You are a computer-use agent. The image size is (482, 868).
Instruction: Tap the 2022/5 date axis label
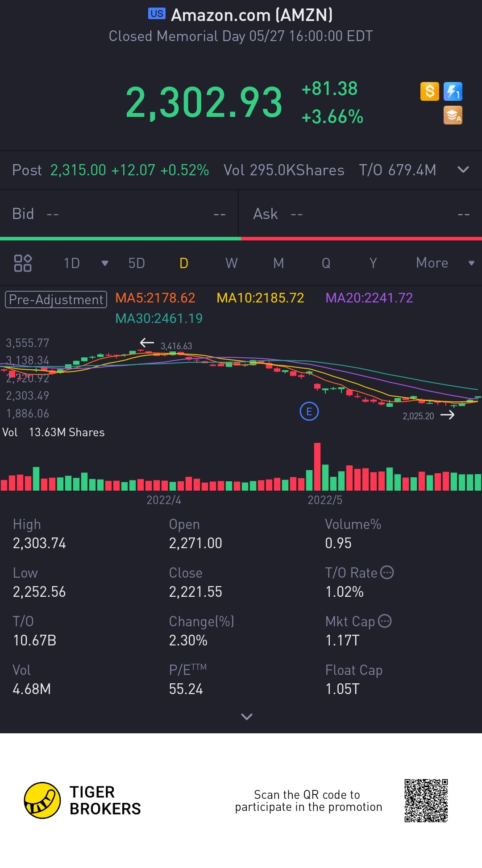325,500
